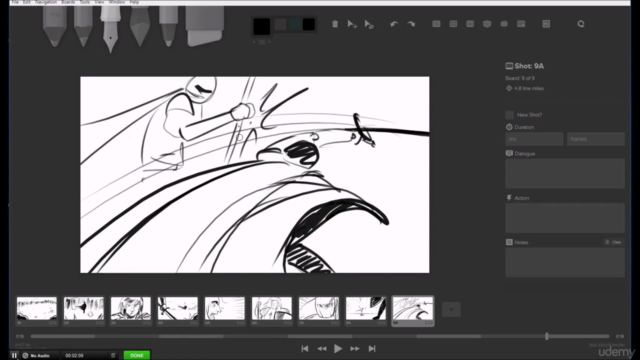Jump to the first board
Viewport: 640px width, 360px height.
pyautogui.click(x=304, y=349)
